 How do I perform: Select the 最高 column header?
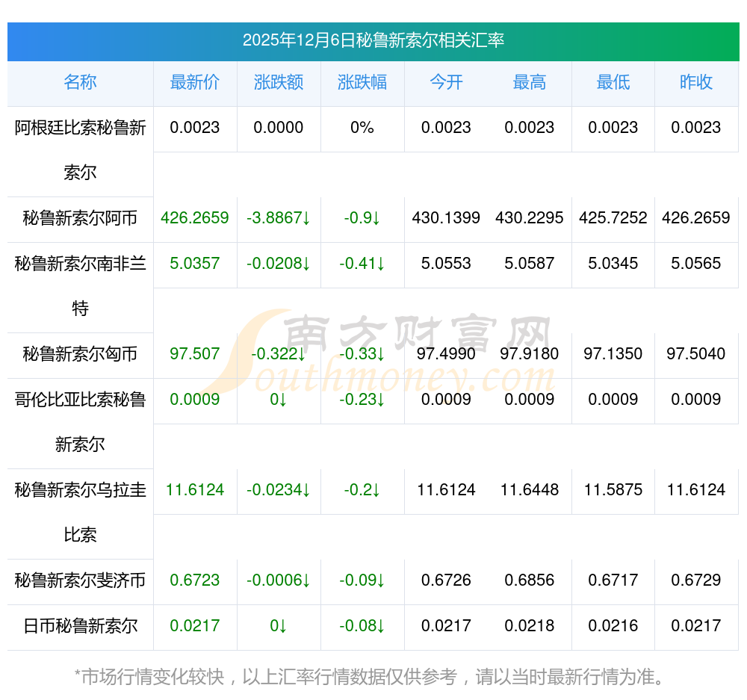click(530, 83)
